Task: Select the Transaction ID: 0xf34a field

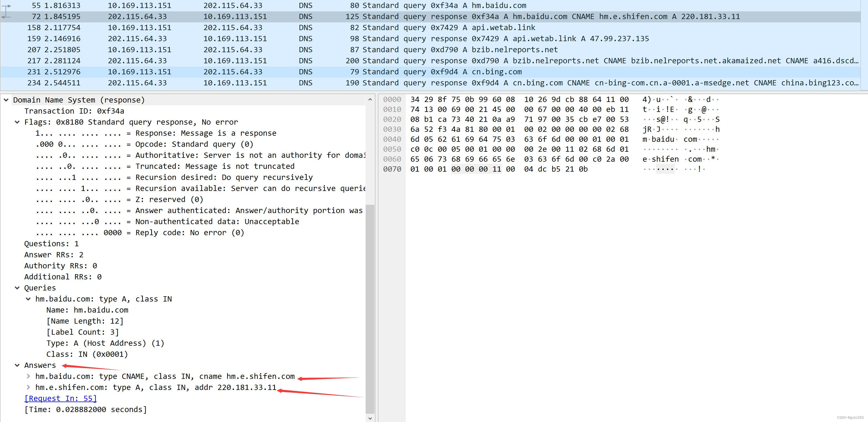Action: pyautogui.click(x=74, y=111)
